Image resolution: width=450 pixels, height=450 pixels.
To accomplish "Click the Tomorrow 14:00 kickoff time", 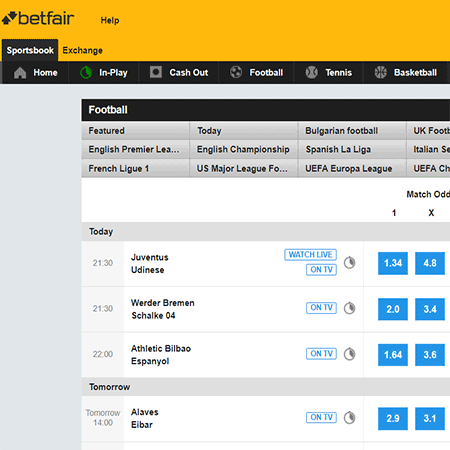I will pos(103,418).
